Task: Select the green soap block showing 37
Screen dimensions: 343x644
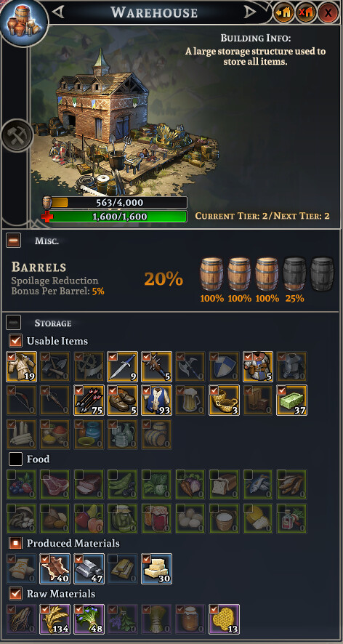Action: click(291, 400)
